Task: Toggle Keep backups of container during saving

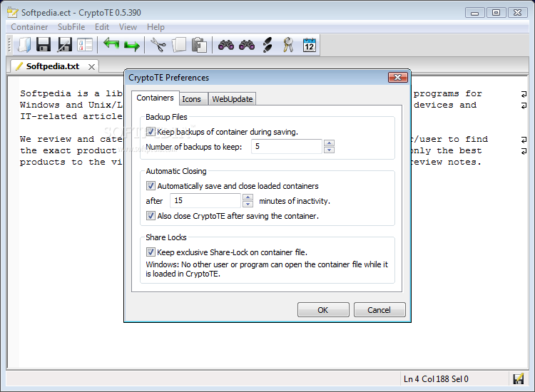Action: pyautogui.click(x=151, y=132)
